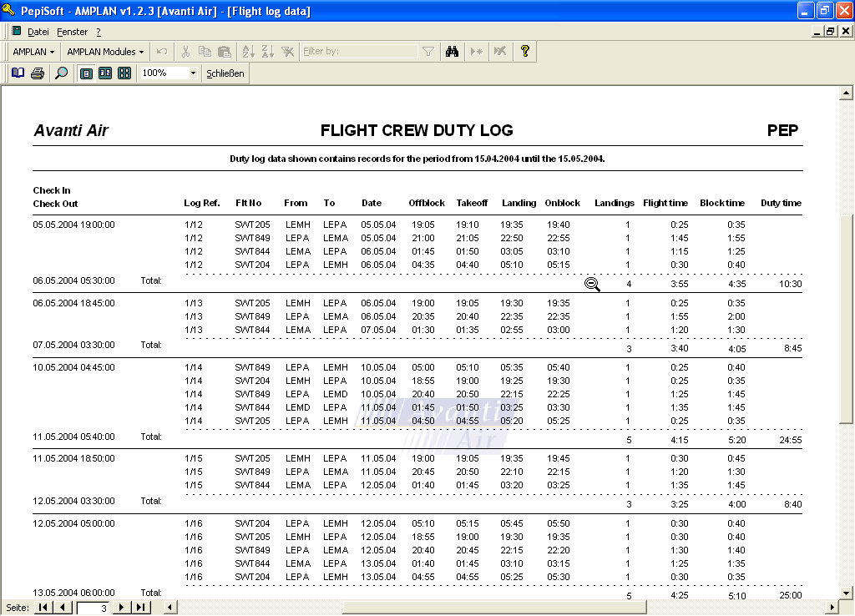Switch to two-page view
This screenshot has width=855, height=616.
(x=105, y=73)
